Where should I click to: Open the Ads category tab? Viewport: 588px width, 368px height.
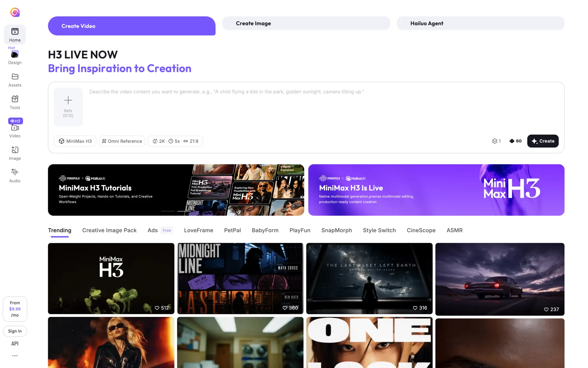(160, 230)
